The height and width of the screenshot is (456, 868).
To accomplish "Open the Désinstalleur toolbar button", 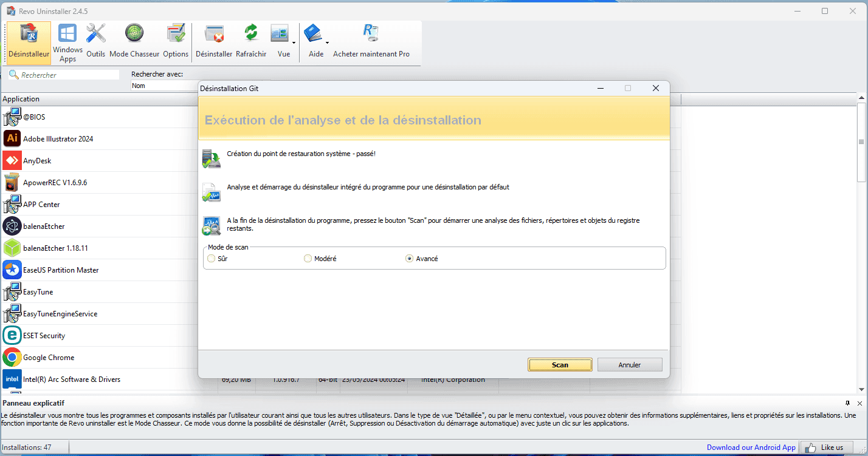I will [x=29, y=43].
